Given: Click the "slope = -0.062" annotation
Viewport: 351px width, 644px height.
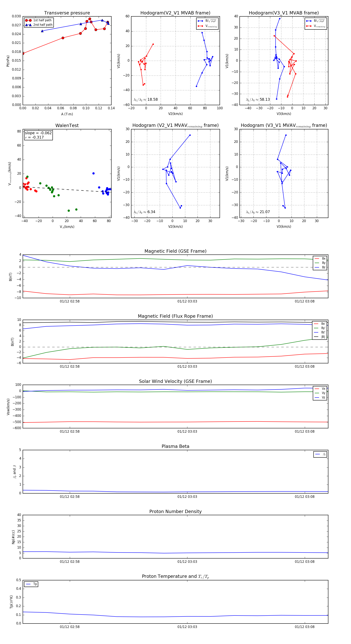Looking at the screenshot, I should (38, 133).
